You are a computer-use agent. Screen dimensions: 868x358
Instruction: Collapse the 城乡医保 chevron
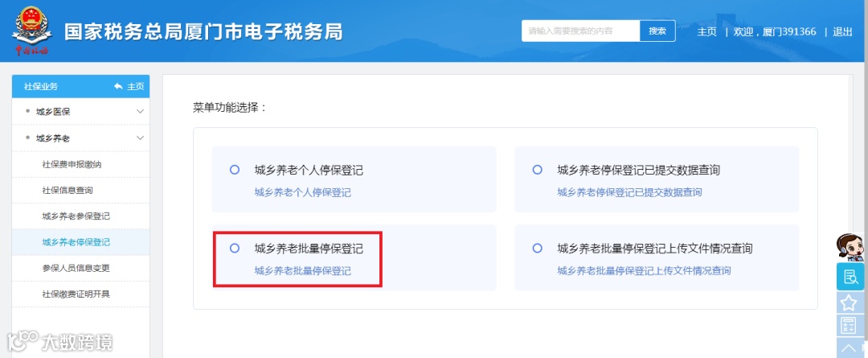[x=140, y=111]
